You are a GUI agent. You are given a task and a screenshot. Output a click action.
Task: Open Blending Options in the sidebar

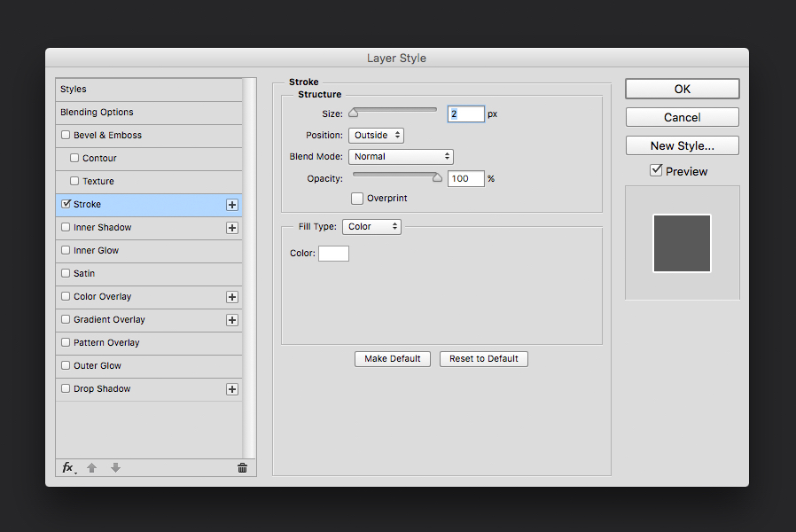[x=96, y=113]
